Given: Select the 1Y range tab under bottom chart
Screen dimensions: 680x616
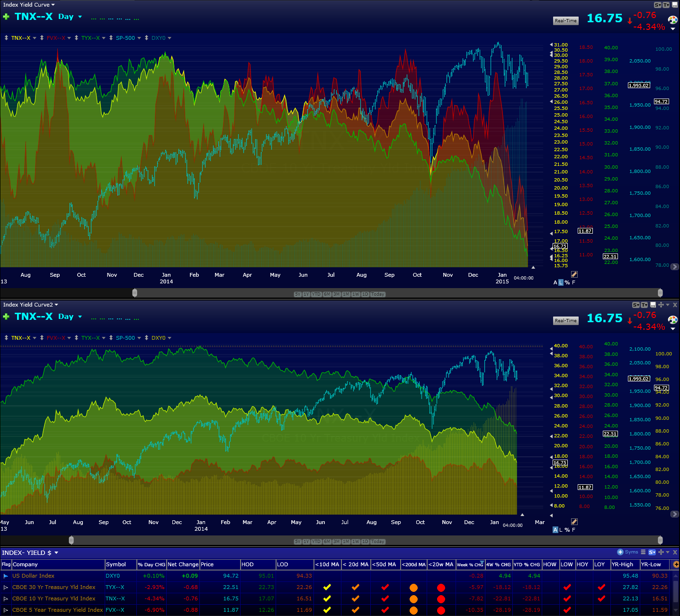Looking at the screenshot, I should point(306,542).
